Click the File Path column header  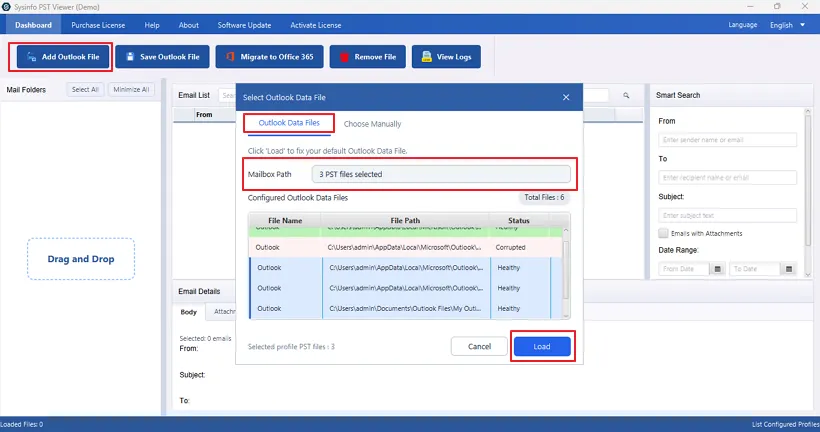(x=405, y=221)
